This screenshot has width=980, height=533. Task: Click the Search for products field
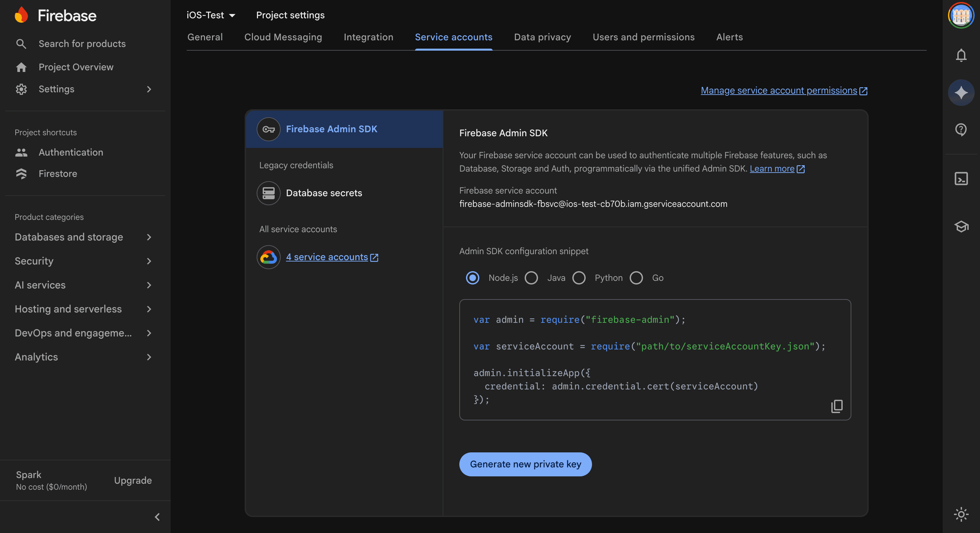tap(82, 44)
